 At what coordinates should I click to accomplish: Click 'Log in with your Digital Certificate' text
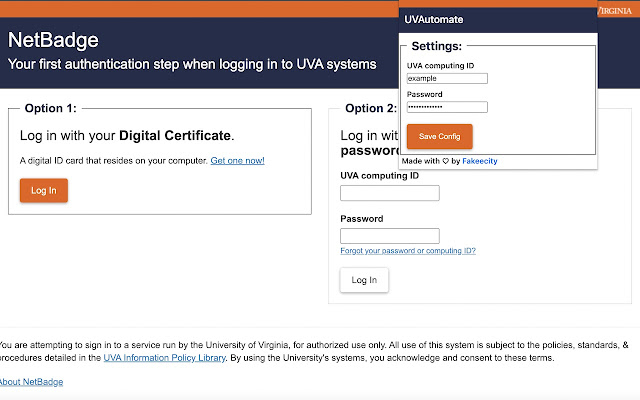(127, 136)
